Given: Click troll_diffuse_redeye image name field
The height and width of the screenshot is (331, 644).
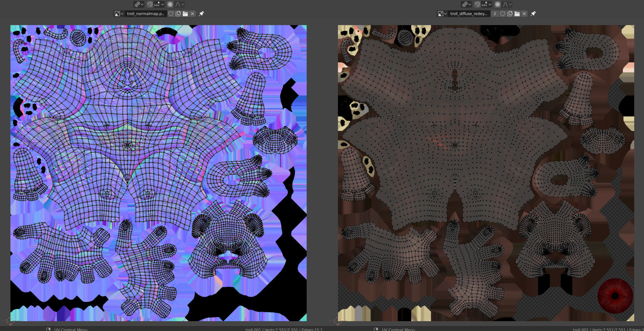Looking at the screenshot, I should click(x=469, y=13).
